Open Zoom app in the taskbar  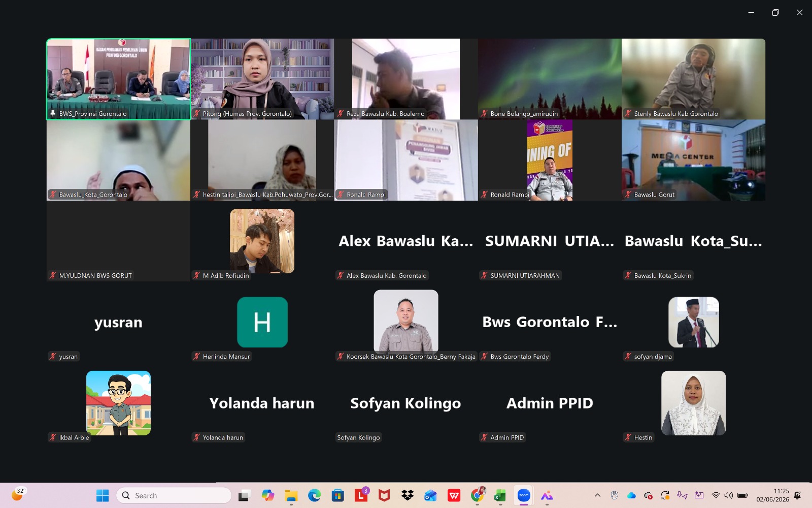tap(523, 495)
